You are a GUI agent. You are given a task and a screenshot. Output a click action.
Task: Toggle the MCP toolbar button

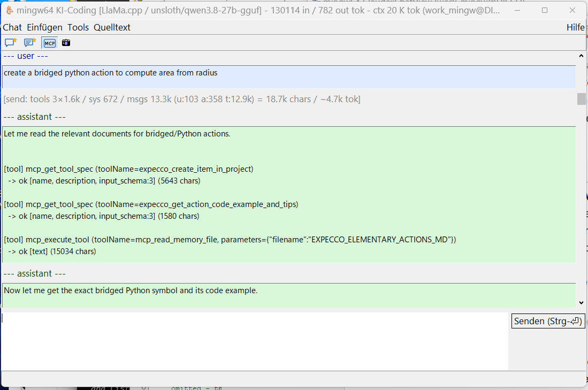click(50, 43)
